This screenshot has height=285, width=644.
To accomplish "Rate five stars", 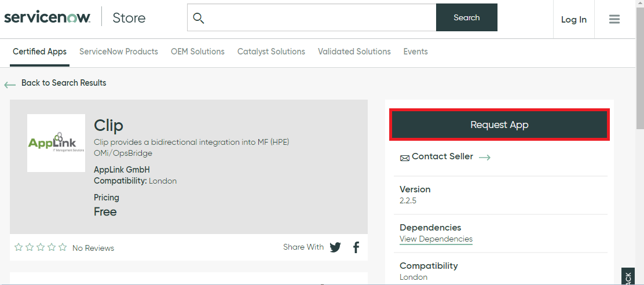I will [x=63, y=247].
